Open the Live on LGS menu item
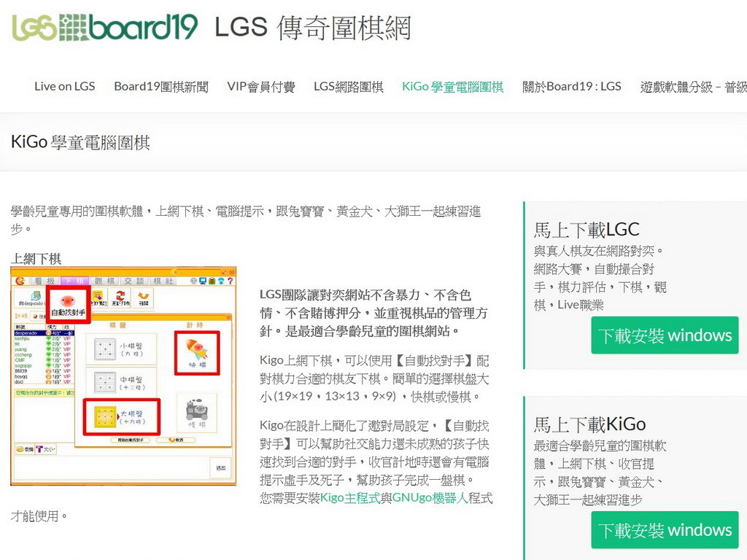747x560 pixels. [x=65, y=86]
